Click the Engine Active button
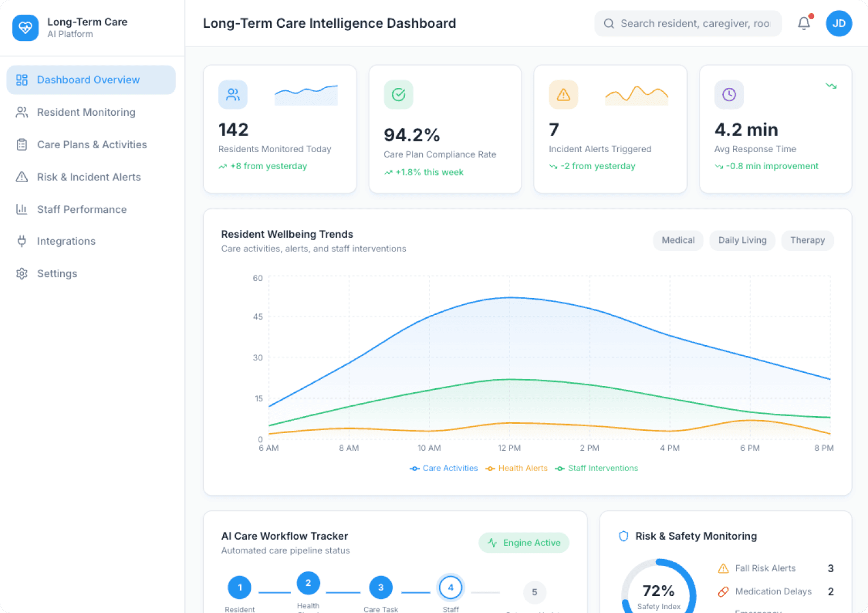The width and height of the screenshot is (868, 613). pos(524,543)
